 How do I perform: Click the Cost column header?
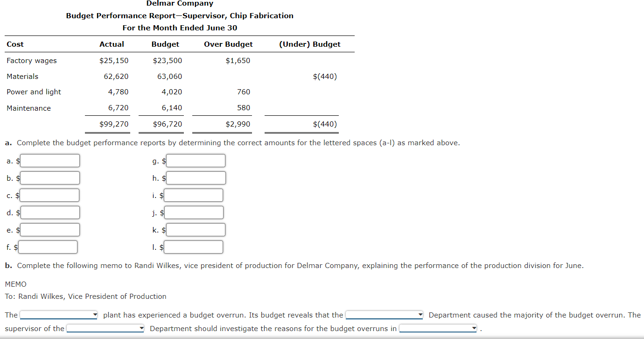15,44
